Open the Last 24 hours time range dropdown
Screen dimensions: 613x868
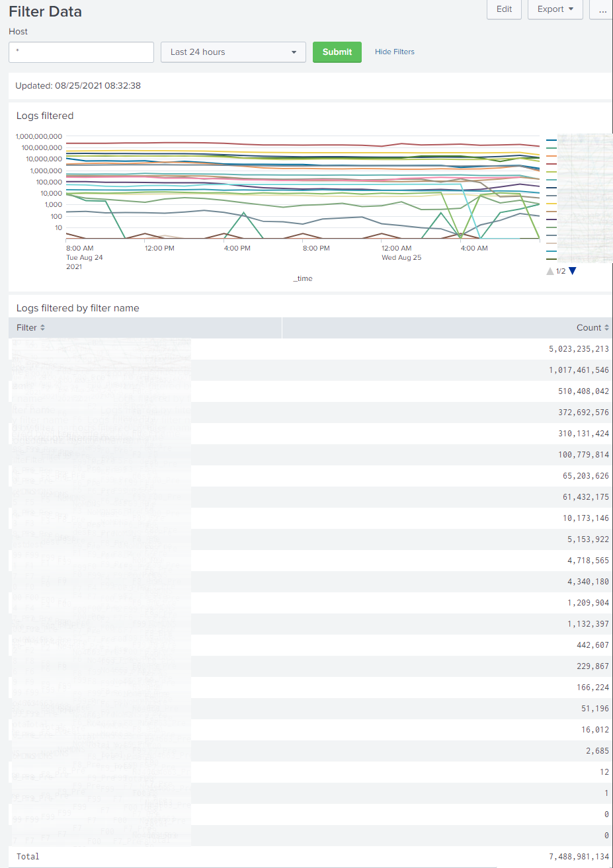click(233, 52)
